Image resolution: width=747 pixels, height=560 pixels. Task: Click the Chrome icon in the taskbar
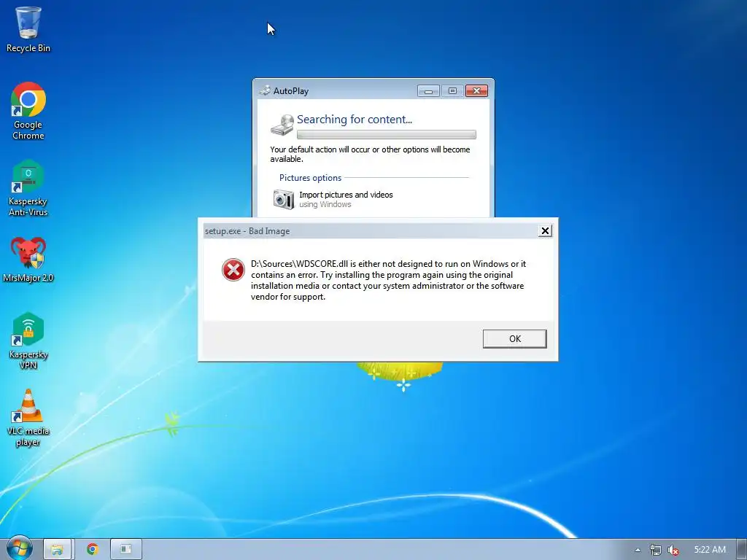[93, 549]
